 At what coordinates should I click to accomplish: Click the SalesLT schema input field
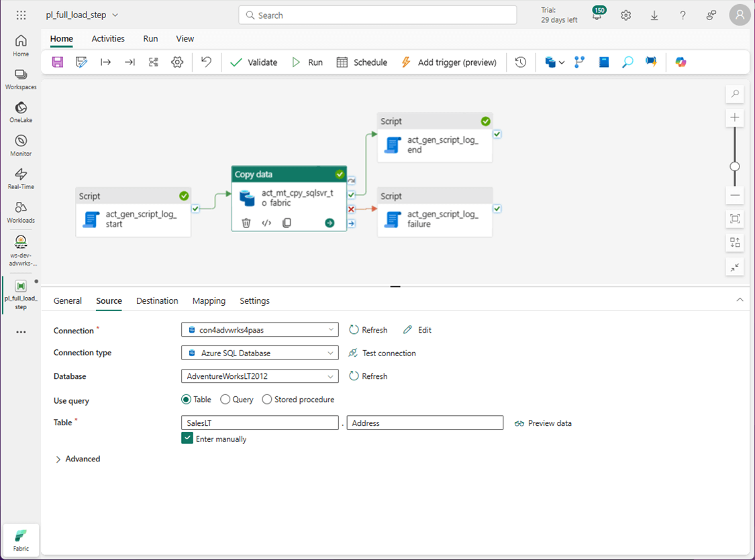[x=260, y=423]
